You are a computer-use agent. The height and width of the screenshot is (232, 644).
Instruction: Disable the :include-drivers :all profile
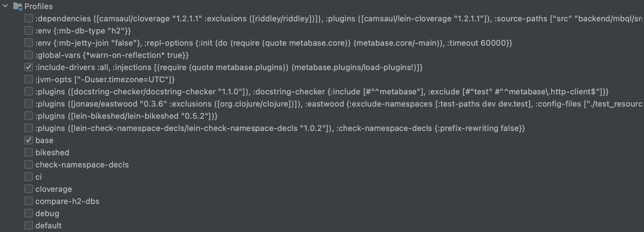[x=28, y=67]
